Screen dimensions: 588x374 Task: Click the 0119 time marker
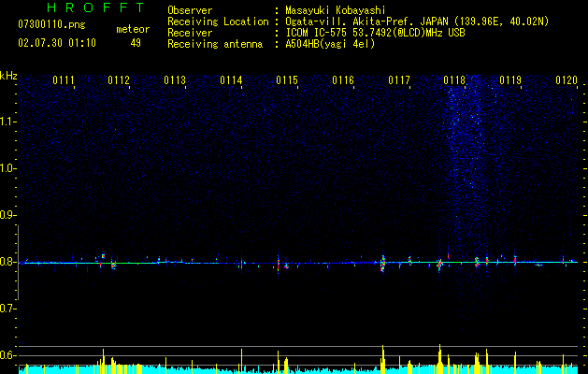510,80
